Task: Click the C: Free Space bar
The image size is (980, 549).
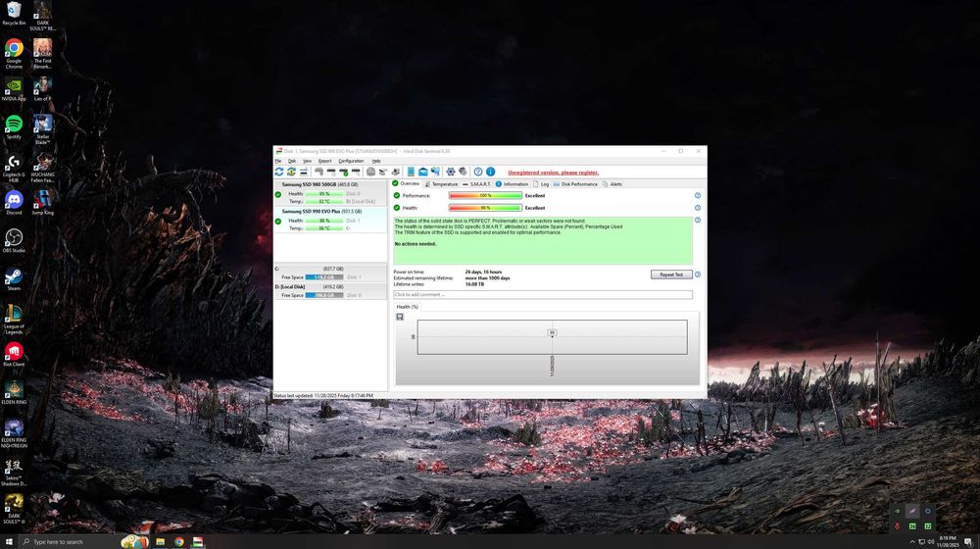Action: (x=323, y=277)
